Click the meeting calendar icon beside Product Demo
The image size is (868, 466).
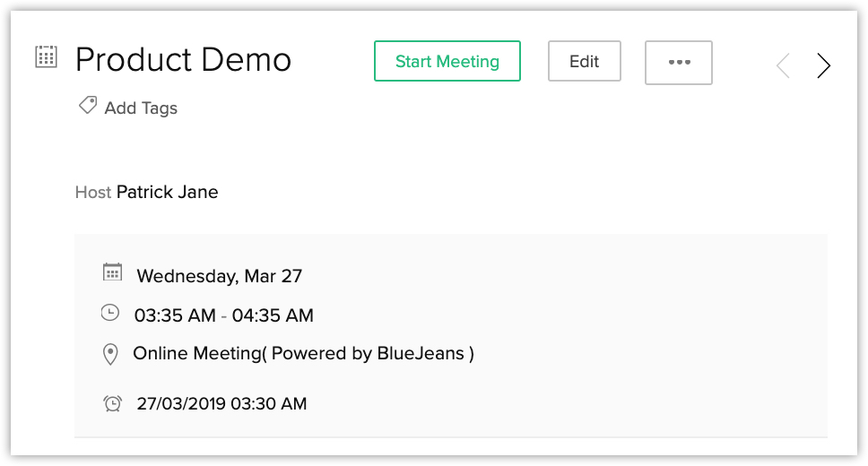[46, 57]
